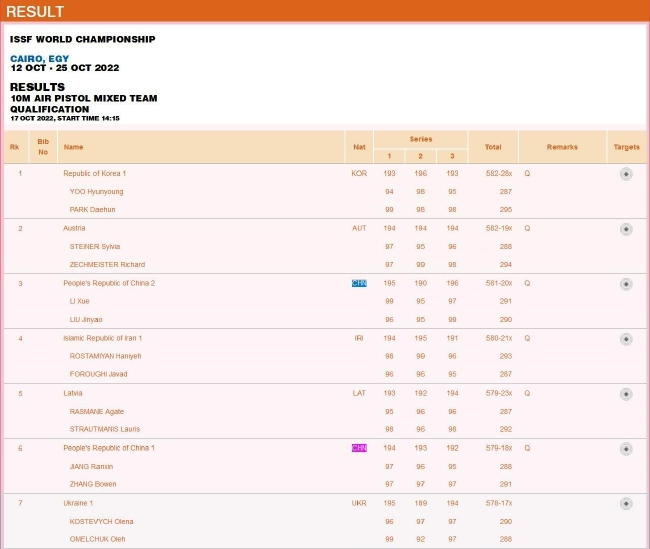Click the Rk column header
Viewport: 650px width, 549px height.
click(15, 147)
